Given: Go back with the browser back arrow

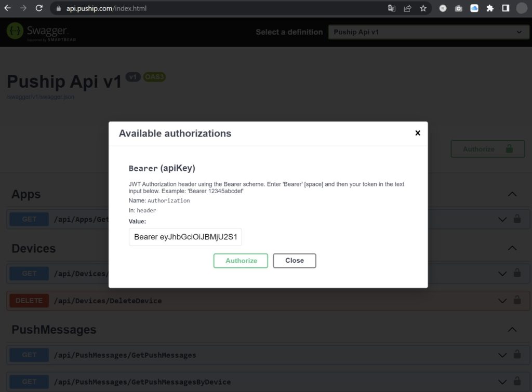Looking at the screenshot, I should coord(7,8).
